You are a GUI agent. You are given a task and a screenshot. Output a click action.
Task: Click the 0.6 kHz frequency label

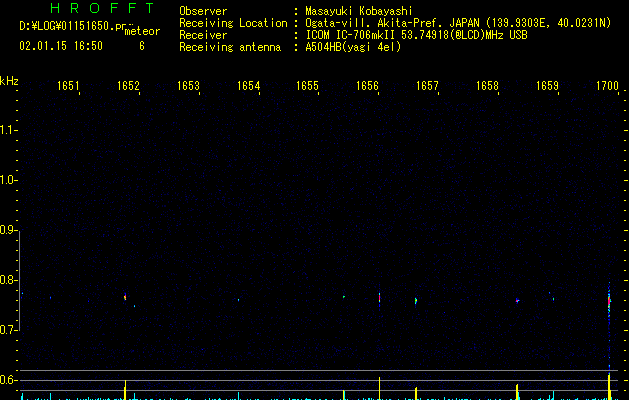[8, 380]
